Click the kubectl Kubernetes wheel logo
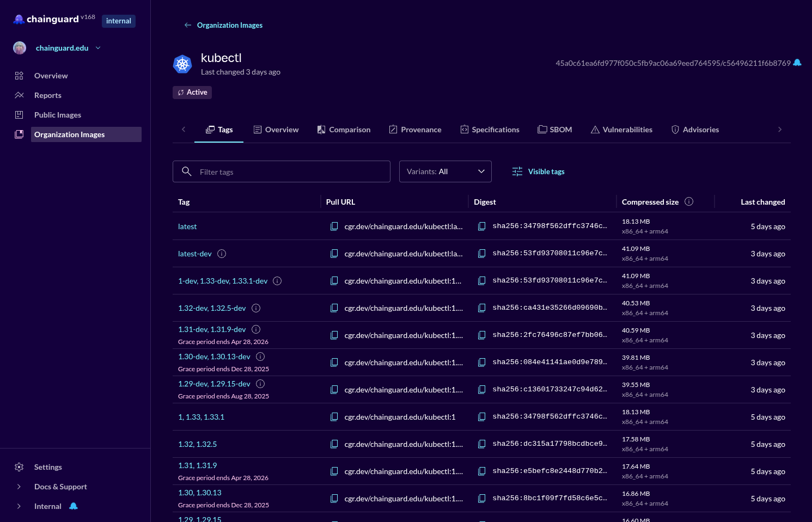 (182, 64)
